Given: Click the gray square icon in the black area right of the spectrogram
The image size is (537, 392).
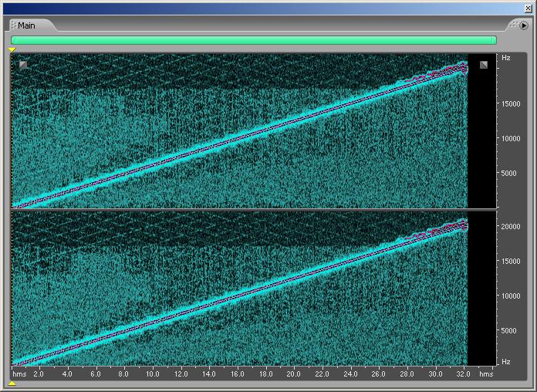Looking at the screenshot, I should tap(484, 65).
